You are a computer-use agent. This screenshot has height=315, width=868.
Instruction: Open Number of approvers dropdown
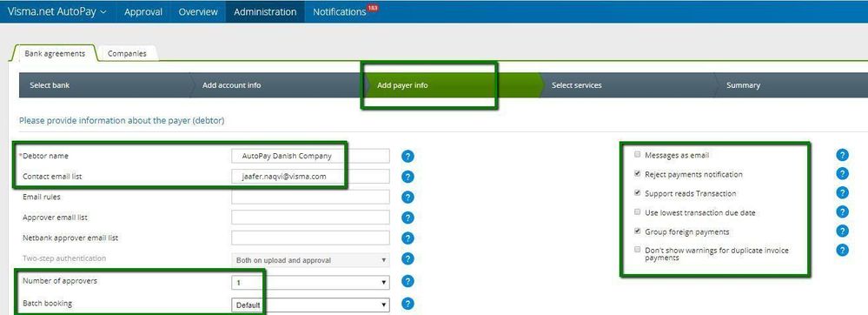(x=310, y=282)
